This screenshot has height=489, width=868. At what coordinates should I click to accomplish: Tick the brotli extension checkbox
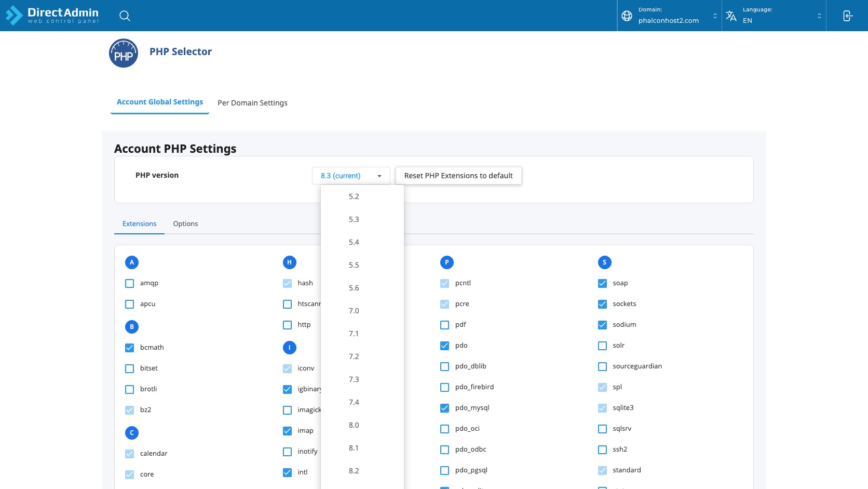coord(130,389)
